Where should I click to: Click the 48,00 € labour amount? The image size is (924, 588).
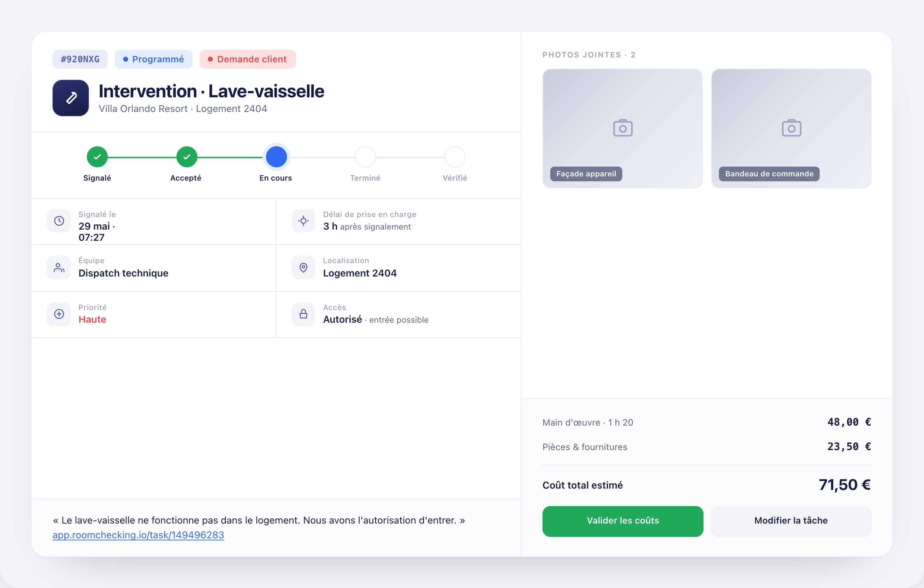[x=849, y=422]
